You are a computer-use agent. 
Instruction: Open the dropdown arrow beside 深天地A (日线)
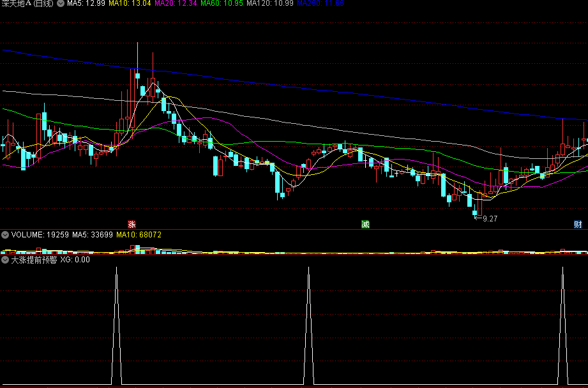pos(61,3)
